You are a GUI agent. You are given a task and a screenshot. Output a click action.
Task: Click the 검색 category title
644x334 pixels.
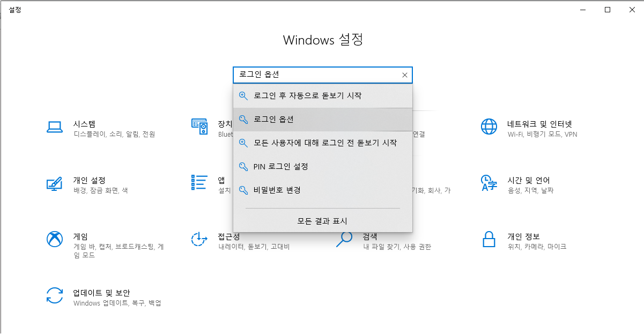click(x=370, y=236)
